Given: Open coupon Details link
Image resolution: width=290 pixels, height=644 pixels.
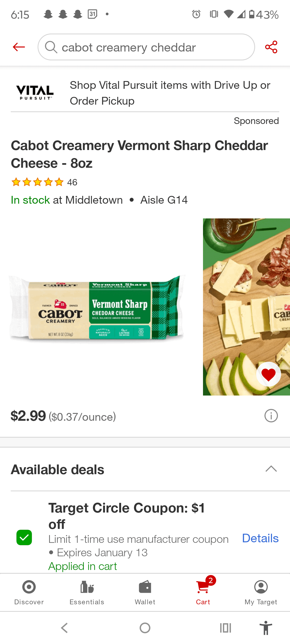Looking at the screenshot, I should pos(260,538).
